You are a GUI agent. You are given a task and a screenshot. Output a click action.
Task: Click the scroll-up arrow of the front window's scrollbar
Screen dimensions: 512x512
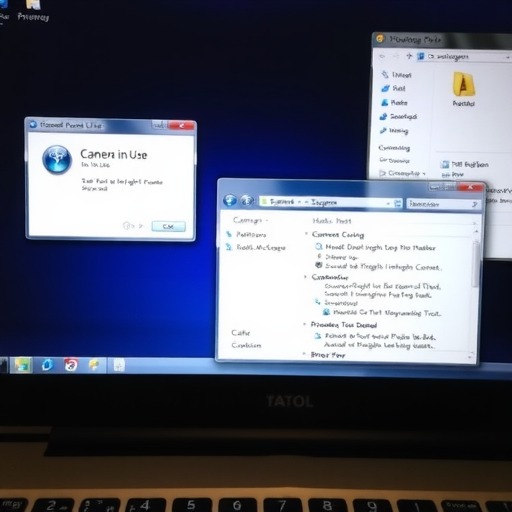pyautogui.click(x=476, y=231)
